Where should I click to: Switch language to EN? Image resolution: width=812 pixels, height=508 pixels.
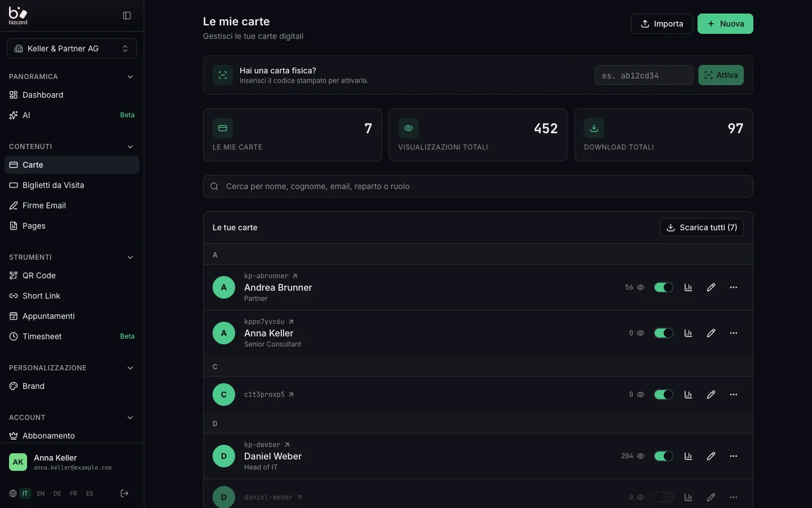(41, 493)
